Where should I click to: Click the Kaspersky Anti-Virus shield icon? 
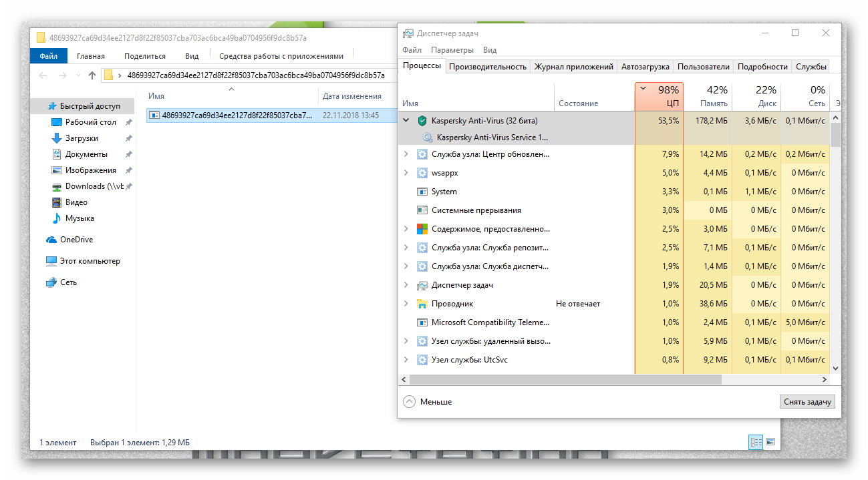pyautogui.click(x=422, y=121)
